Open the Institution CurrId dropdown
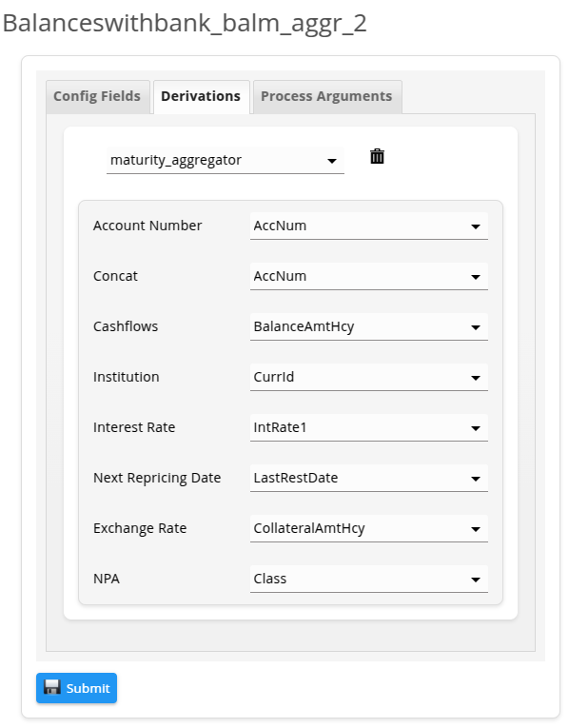This screenshot has height=728, width=569. click(368, 377)
